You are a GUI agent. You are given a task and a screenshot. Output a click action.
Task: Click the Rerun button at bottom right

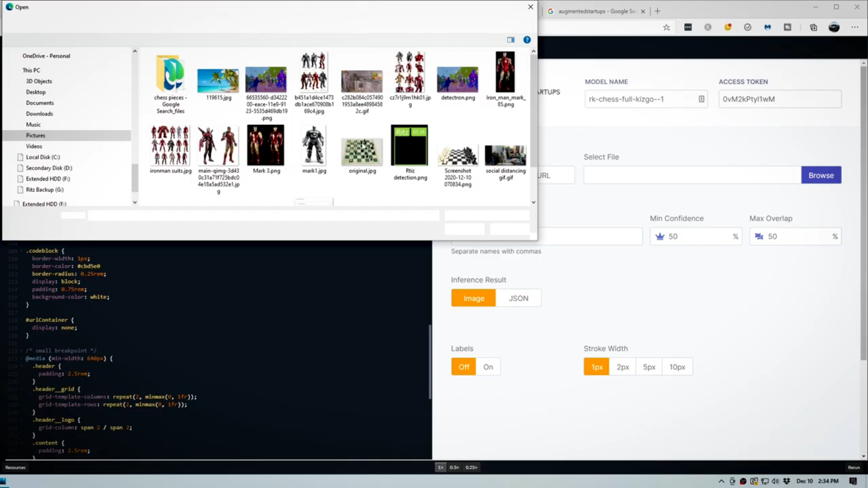click(x=854, y=468)
